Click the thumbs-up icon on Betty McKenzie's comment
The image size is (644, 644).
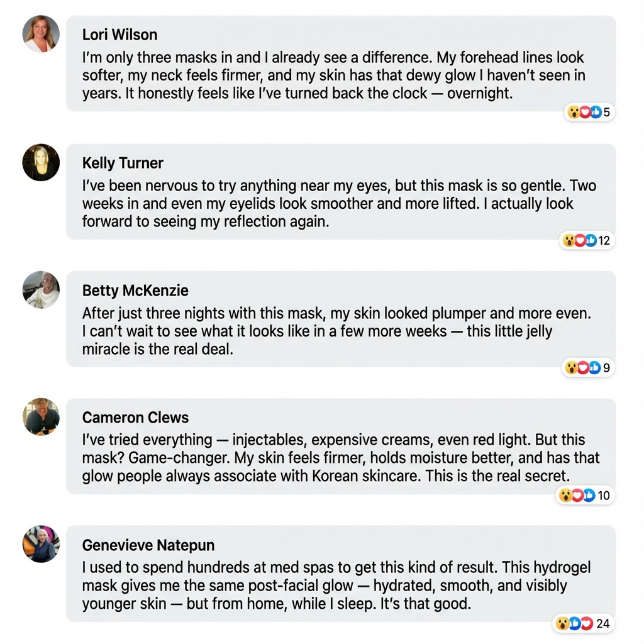click(594, 368)
